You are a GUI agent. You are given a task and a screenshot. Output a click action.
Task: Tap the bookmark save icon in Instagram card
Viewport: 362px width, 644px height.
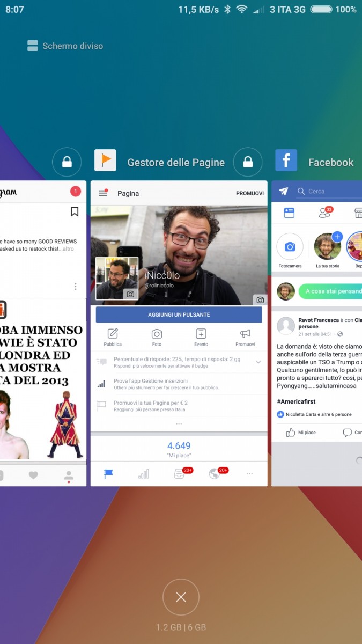pyautogui.click(x=75, y=212)
